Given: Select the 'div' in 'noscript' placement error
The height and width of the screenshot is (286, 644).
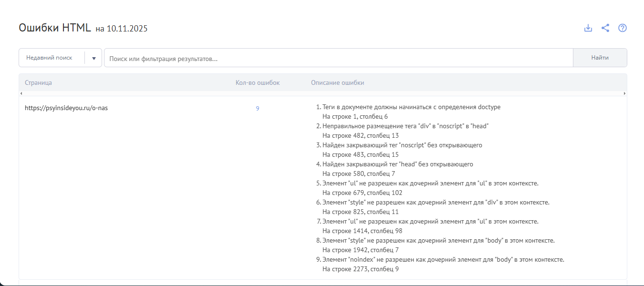Looking at the screenshot, I should click(405, 126).
